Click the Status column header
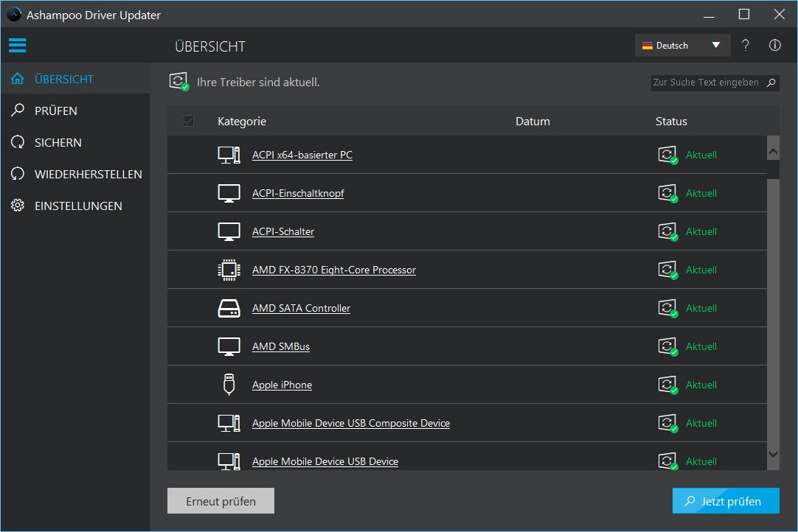Image resolution: width=798 pixels, height=532 pixels. click(670, 121)
